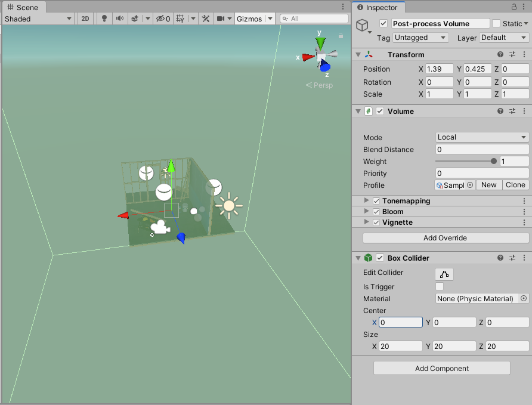Viewport: 532px width, 405px height.
Task: Toggle scene audio with the speaker icon
Action: [x=119, y=18]
